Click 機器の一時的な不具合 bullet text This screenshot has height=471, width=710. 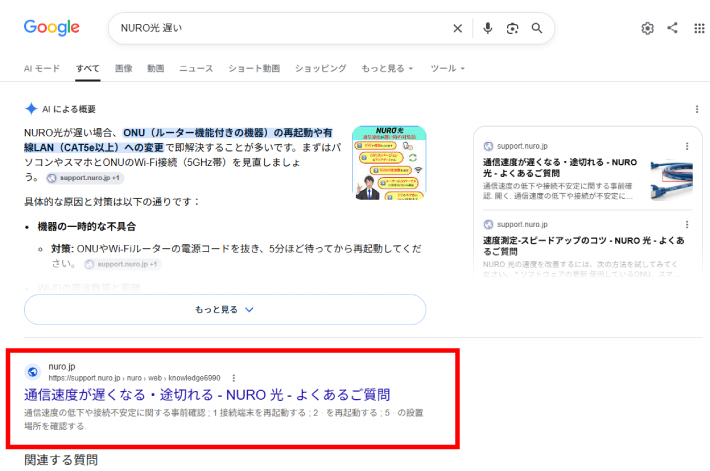tap(86, 226)
